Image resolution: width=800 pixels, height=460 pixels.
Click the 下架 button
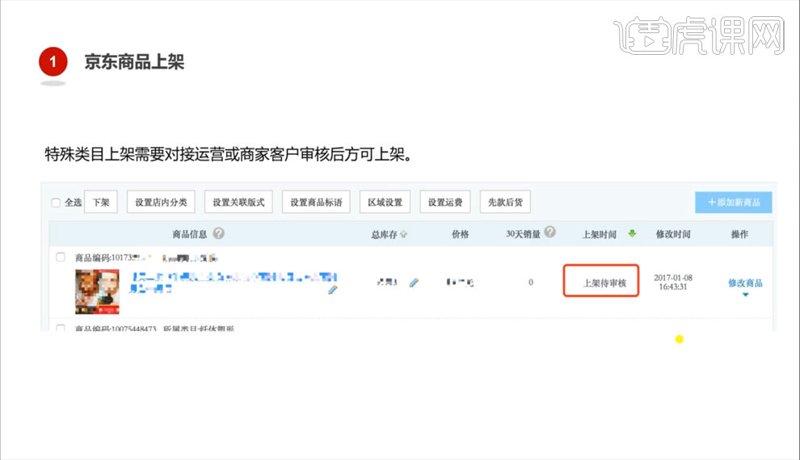(101, 202)
